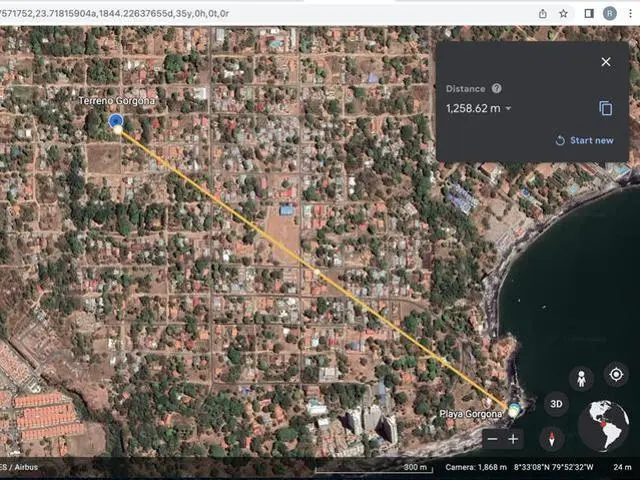Bookmark this page with the star
Screen dimensions: 640x480
pyautogui.click(x=563, y=13)
